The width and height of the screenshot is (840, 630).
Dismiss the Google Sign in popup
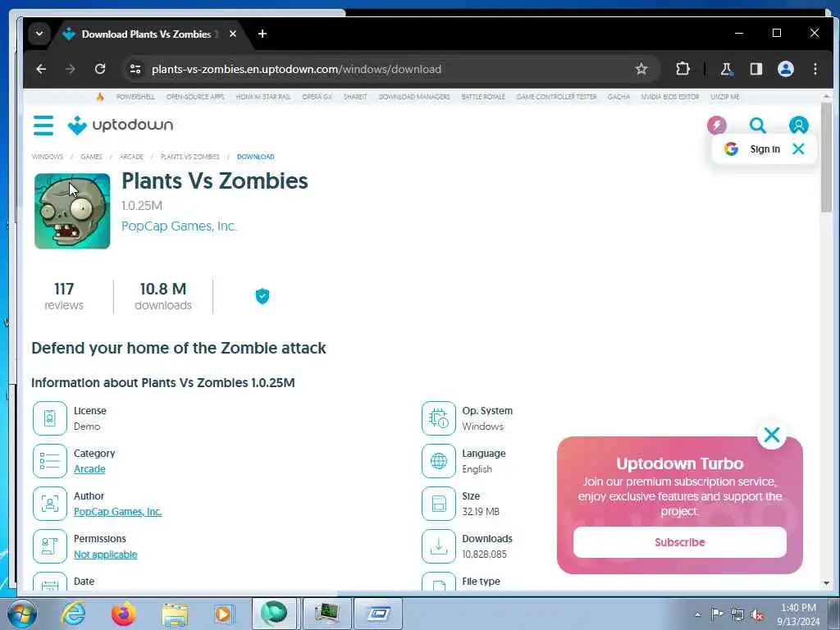pos(798,149)
